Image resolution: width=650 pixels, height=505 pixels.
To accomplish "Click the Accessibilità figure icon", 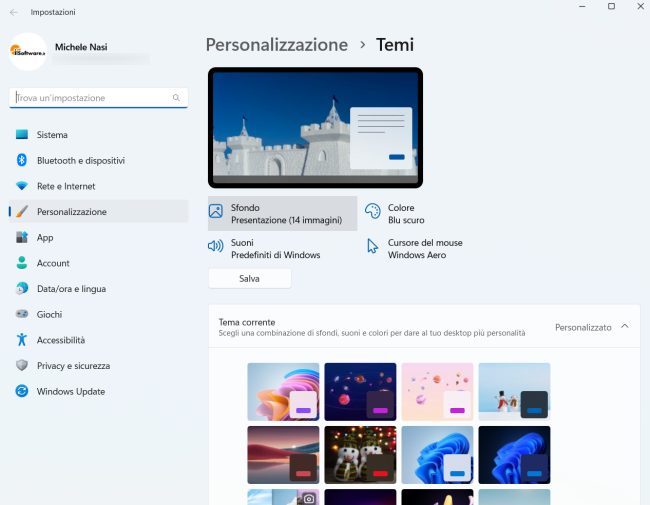I will [22, 340].
